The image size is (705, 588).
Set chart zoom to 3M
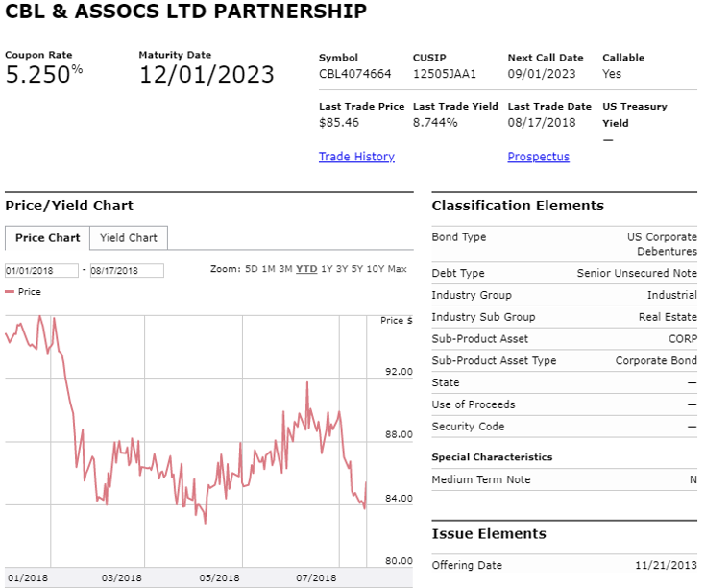coord(285,269)
